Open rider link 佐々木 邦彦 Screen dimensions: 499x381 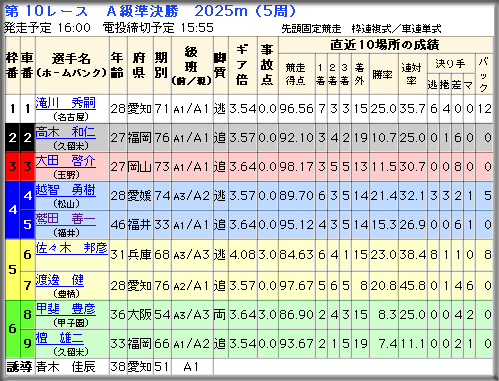tap(72, 248)
